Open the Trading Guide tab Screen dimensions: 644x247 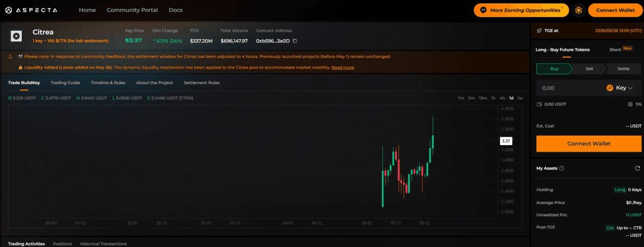click(x=65, y=83)
